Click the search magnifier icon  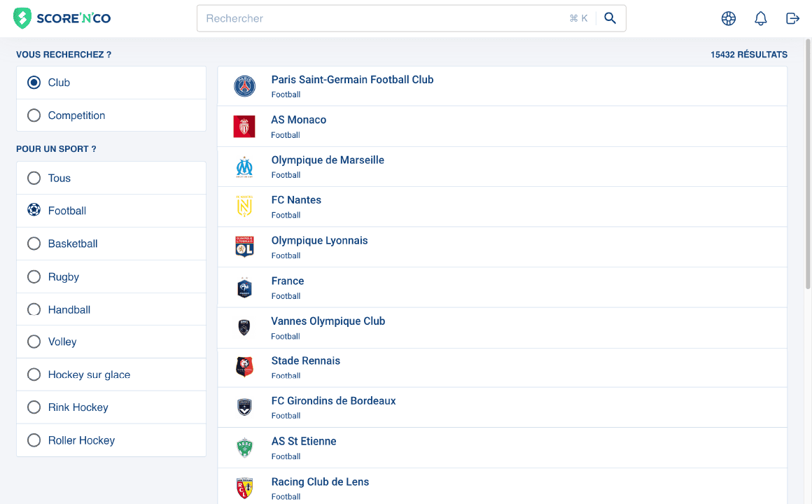(610, 18)
